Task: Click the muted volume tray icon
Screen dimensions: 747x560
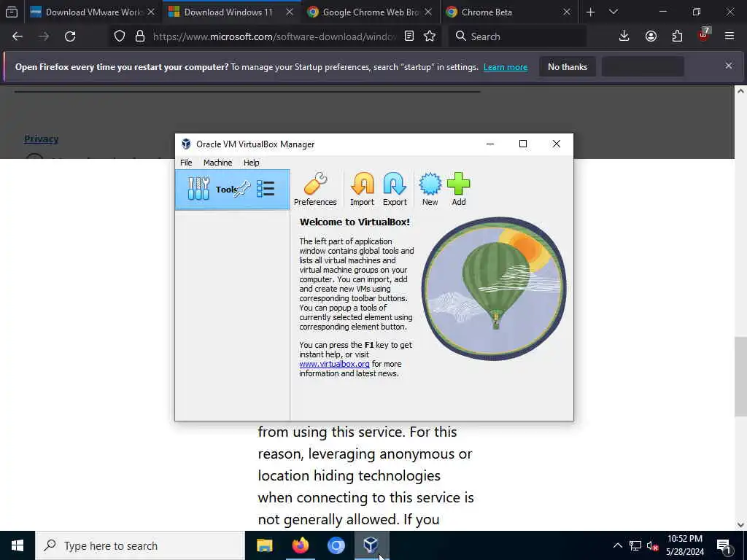Action: 652,545
